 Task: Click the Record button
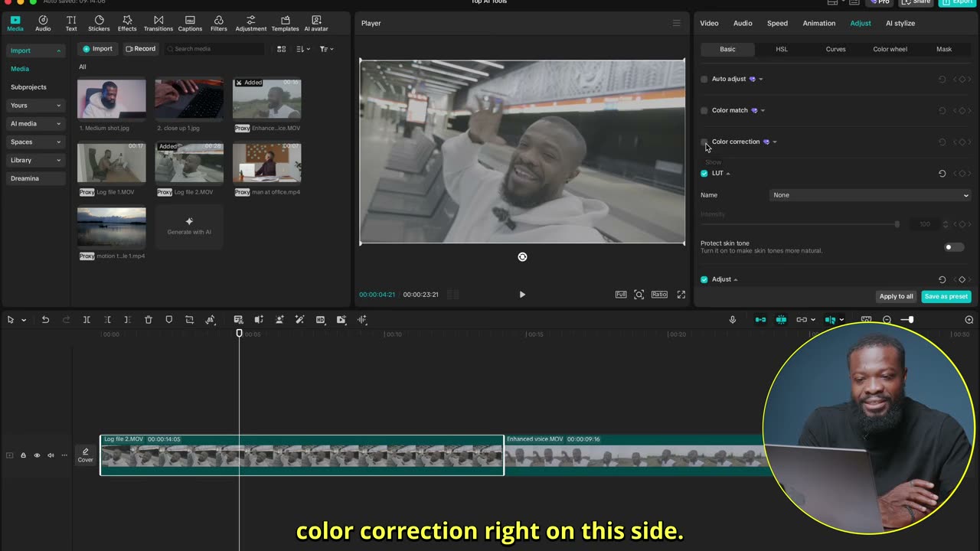(x=140, y=49)
